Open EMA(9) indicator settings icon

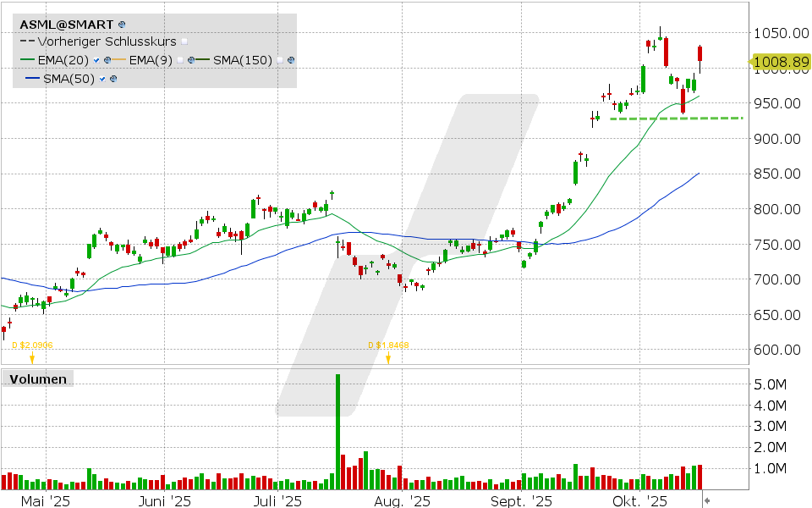191,60
